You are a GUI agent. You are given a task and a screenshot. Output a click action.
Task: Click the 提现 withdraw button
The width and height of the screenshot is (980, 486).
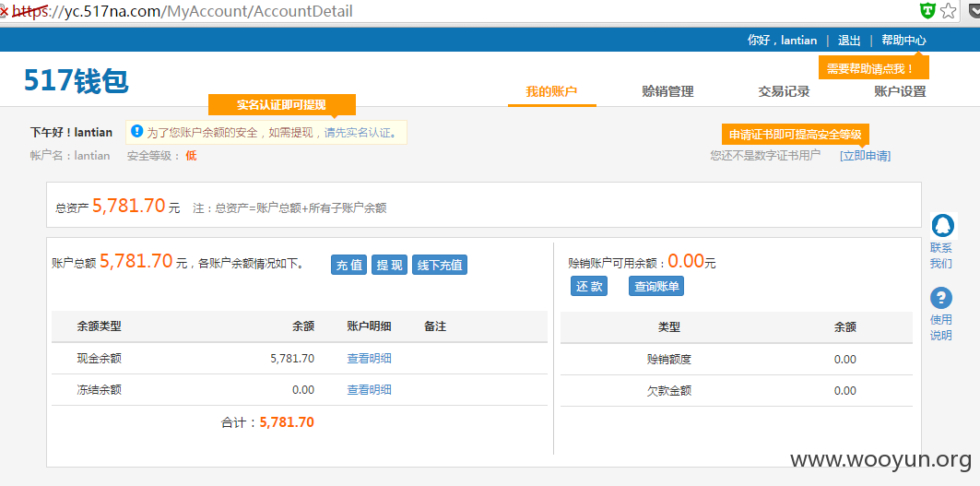(389, 265)
